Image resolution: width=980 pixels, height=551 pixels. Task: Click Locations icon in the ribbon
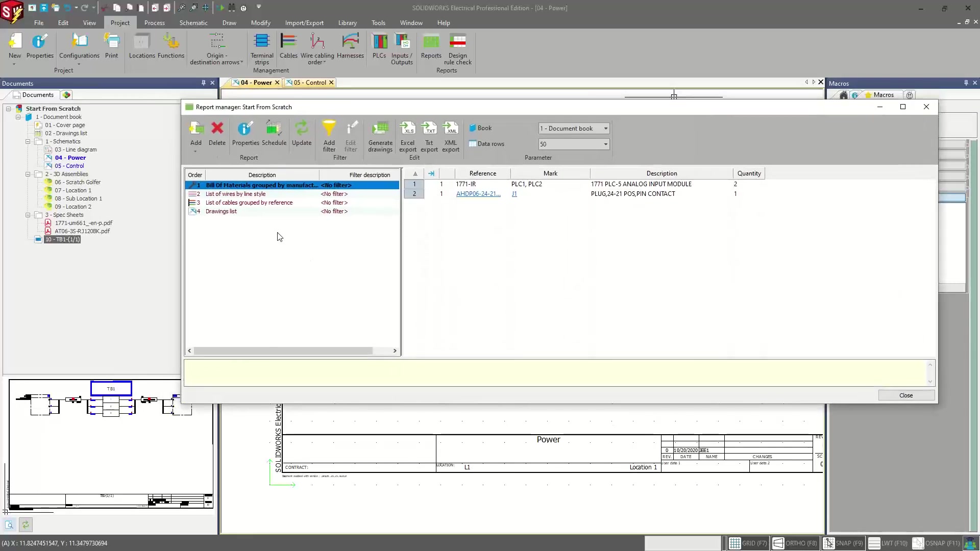tap(142, 46)
